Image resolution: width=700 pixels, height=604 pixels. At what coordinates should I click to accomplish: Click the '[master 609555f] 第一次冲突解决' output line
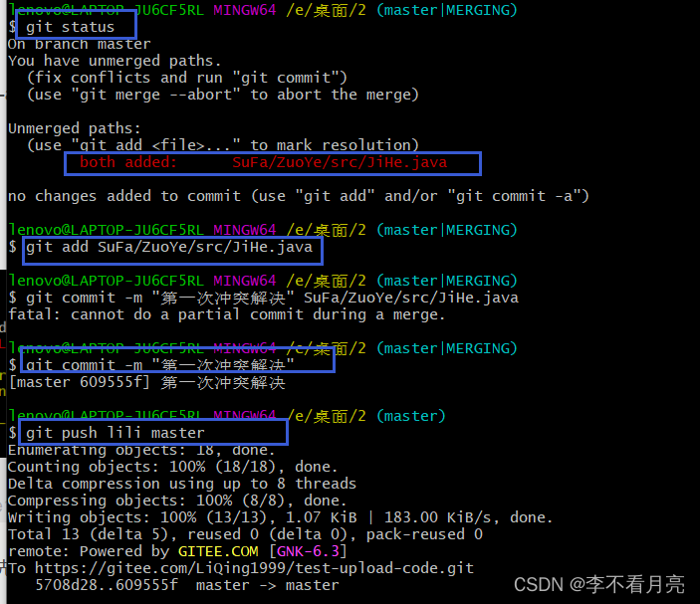click(x=146, y=382)
